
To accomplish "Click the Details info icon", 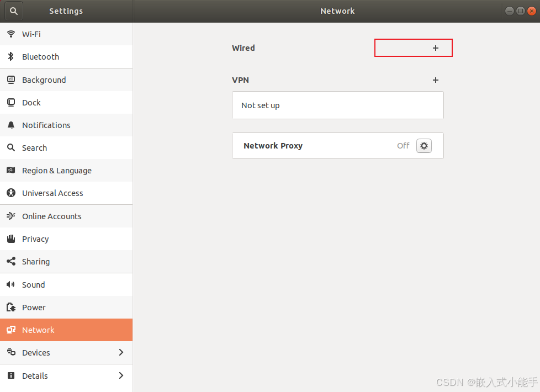I will coord(11,375).
